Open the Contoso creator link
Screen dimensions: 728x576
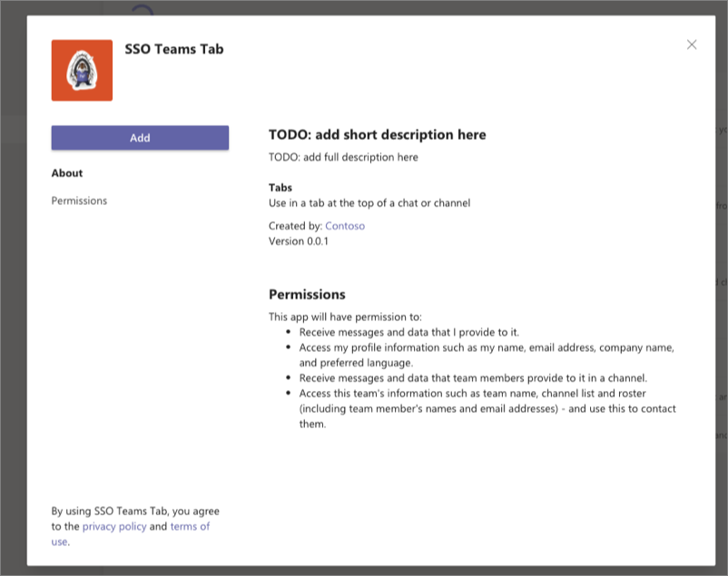pyautogui.click(x=345, y=226)
